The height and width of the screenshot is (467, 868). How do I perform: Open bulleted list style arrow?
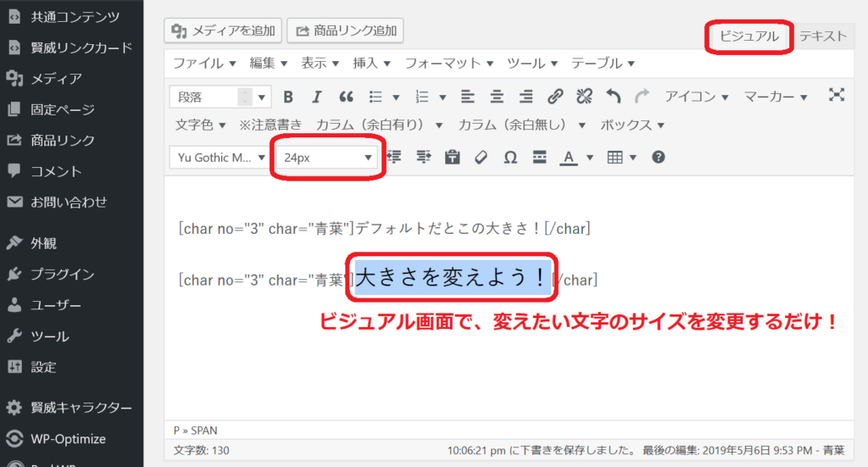(x=396, y=98)
